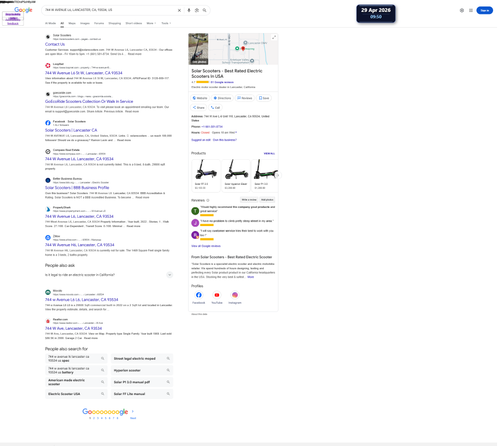Start voice search via microphone icon
The width and height of the screenshot is (500, 446).
pos(189,10)
